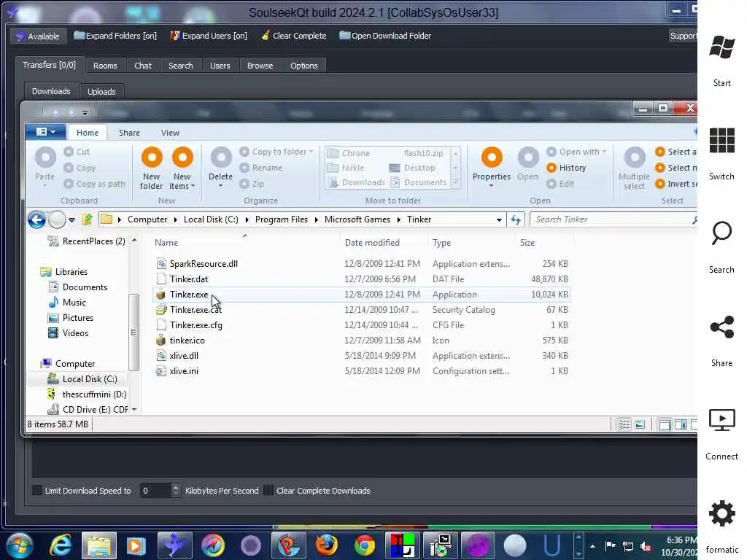Sort files by the Date modified column
The image size is (747, 560).
point(372,243)
